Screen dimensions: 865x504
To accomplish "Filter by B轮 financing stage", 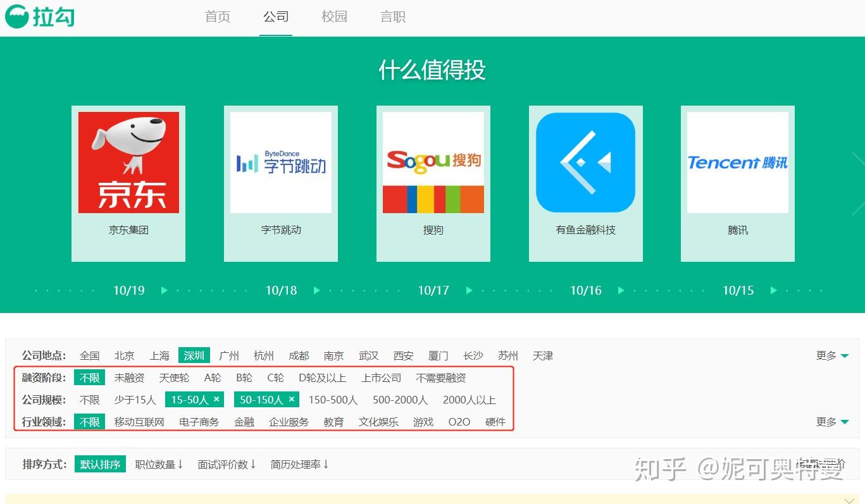I will [x=244, y=378].
